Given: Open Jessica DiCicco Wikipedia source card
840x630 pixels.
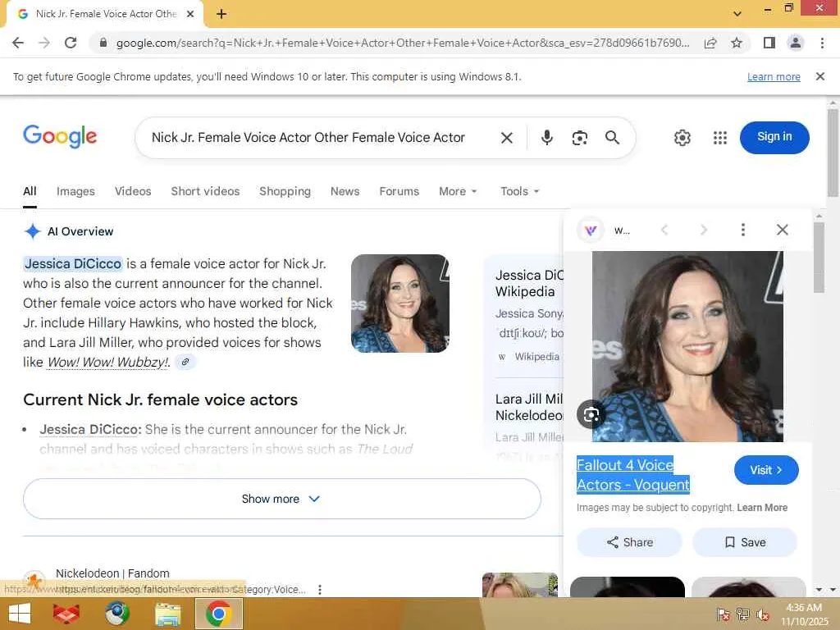Looking at the screenshot, I should [529, 314].
